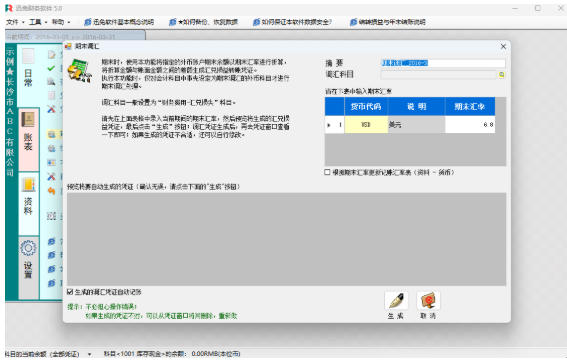Click the orange undo arrow icon in main window
The height and width of the screenshot is (363, 567).
coord(52,191)
